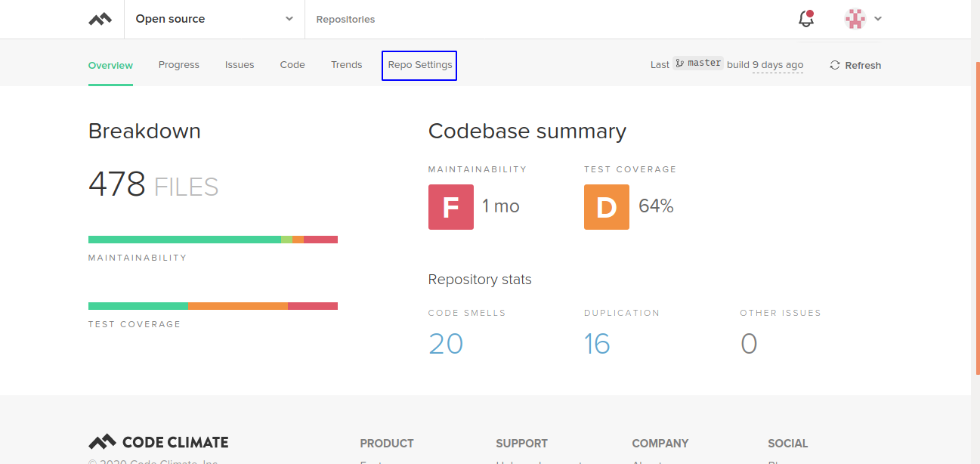
Task: Open the user avatar menu
Action: 855,20
